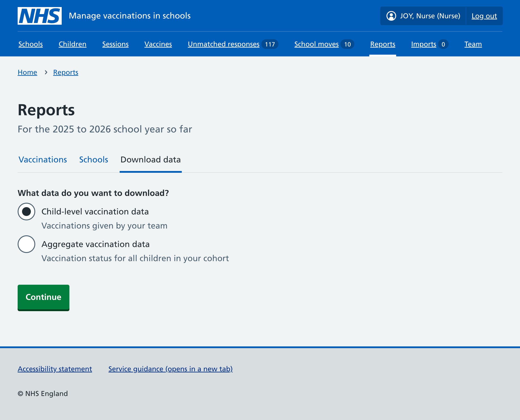Open the Vaccines page from the navigation

click(158, 44)
